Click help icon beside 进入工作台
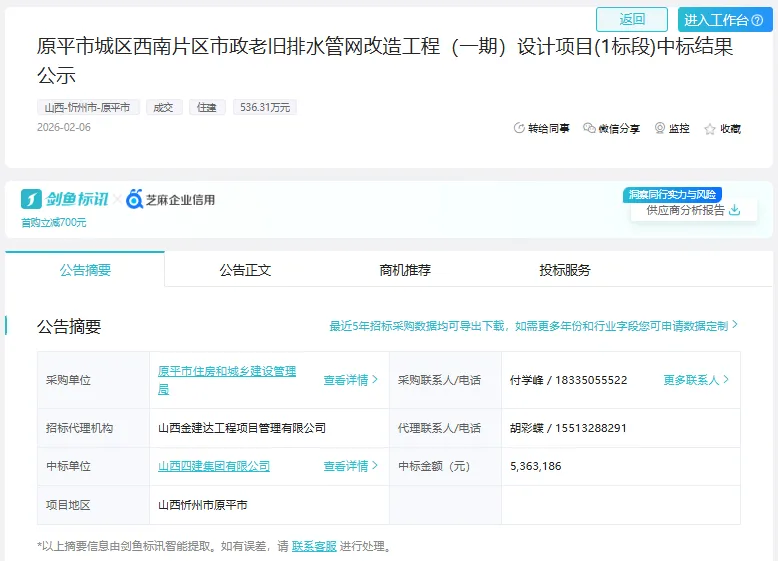 pos(757,20)
